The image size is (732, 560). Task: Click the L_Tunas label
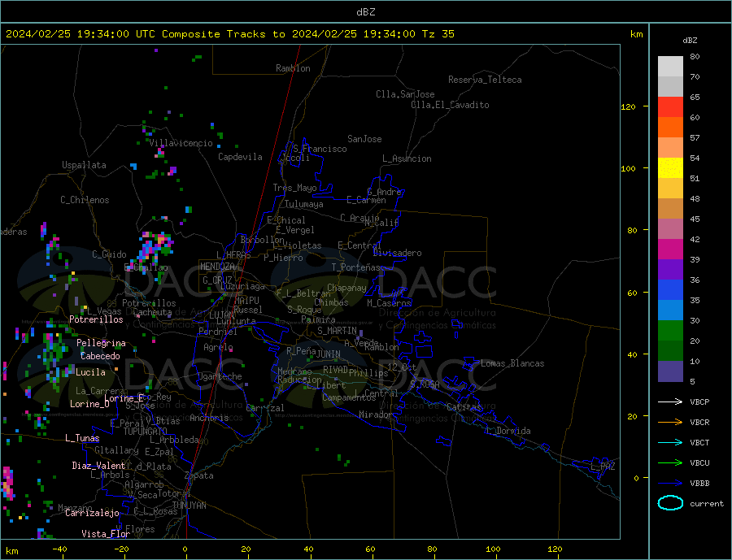[x=82, y=438]
